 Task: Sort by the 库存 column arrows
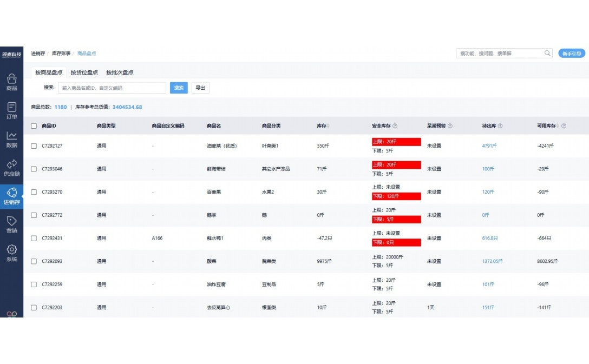[x=328, y=126]
